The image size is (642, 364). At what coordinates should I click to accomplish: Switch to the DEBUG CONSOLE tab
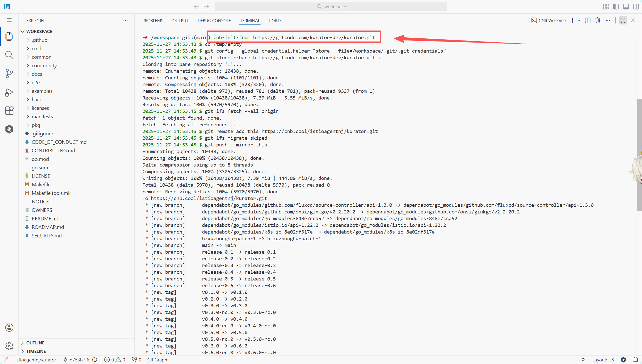pyautogui.click(x=214, y=21)
